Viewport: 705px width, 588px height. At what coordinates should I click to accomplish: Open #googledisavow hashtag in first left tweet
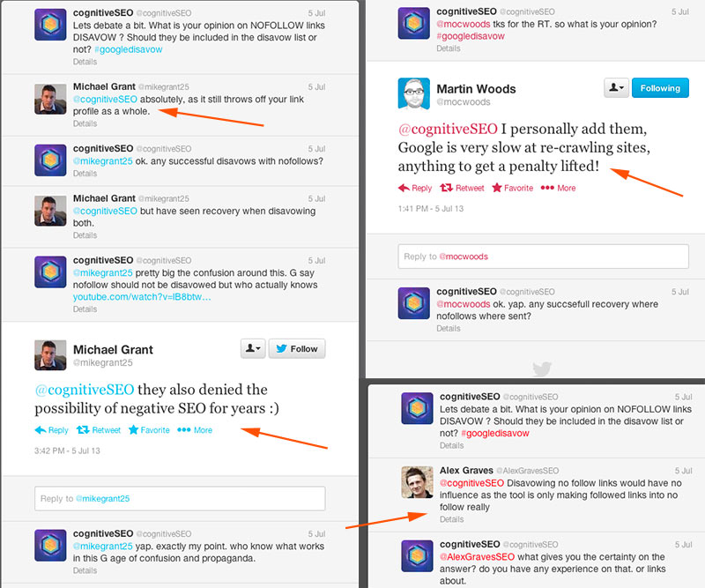pyautogui.click(x=128, y=49)
